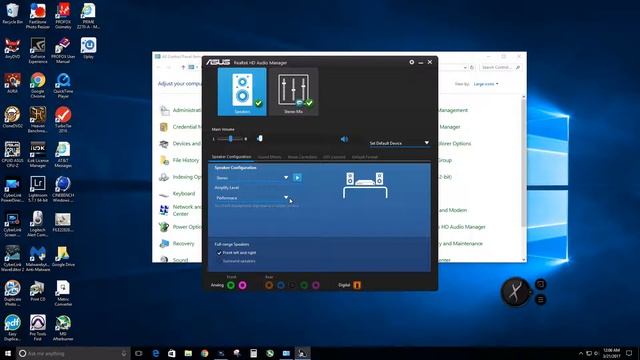Play speaker test sound button
640x360 pixels.
click(x=298, y=178)
